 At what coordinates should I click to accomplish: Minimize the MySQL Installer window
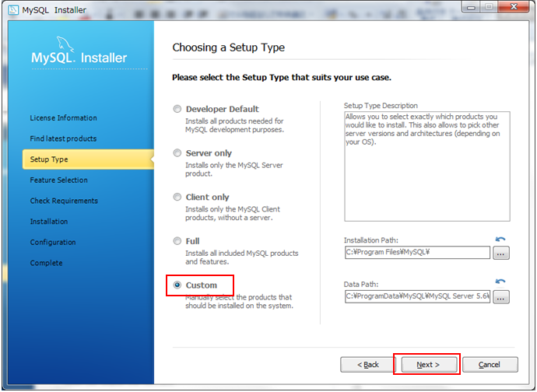click(472, 7)
